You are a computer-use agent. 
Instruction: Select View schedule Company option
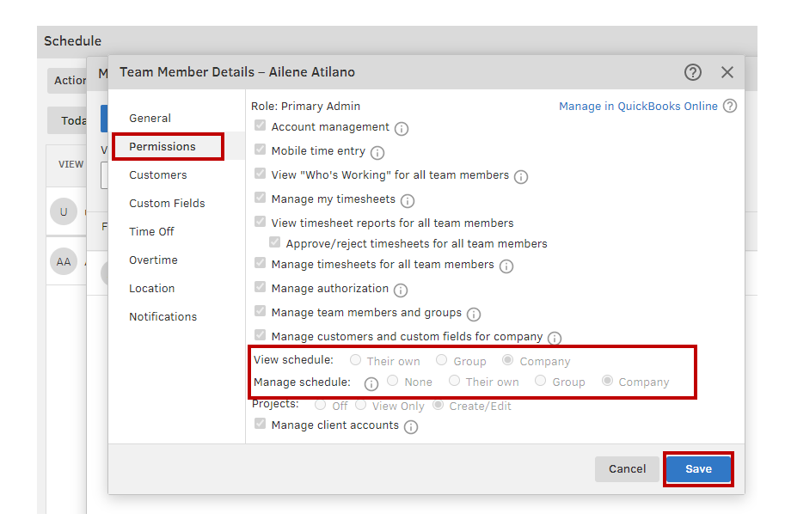coord(507,360)
